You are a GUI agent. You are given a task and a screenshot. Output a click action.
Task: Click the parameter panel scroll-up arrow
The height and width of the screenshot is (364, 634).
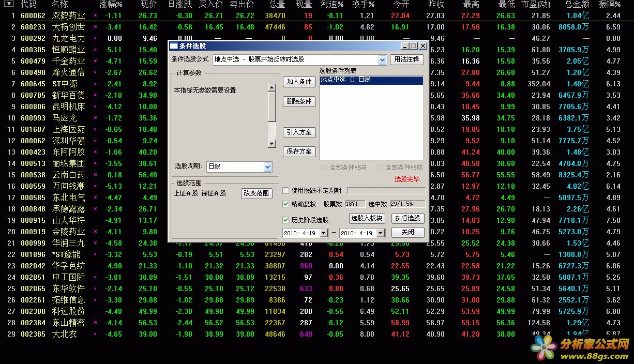click(272, 88)
